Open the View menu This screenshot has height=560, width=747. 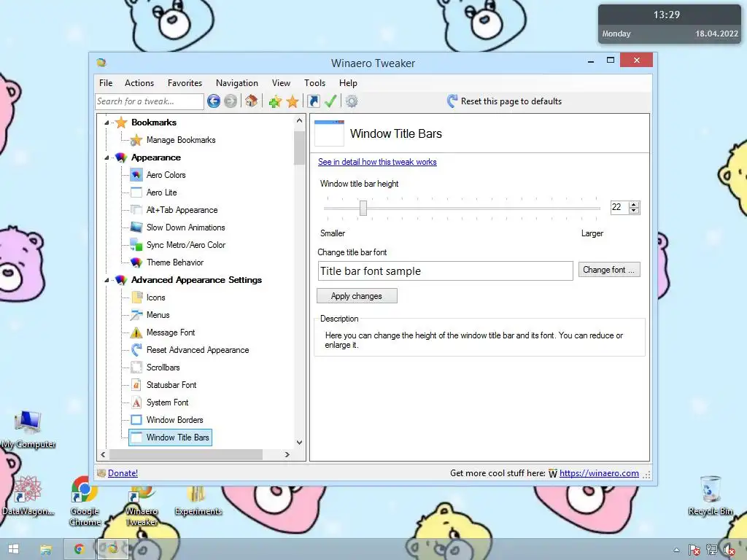pyautogui.click(x=281, y=83)
